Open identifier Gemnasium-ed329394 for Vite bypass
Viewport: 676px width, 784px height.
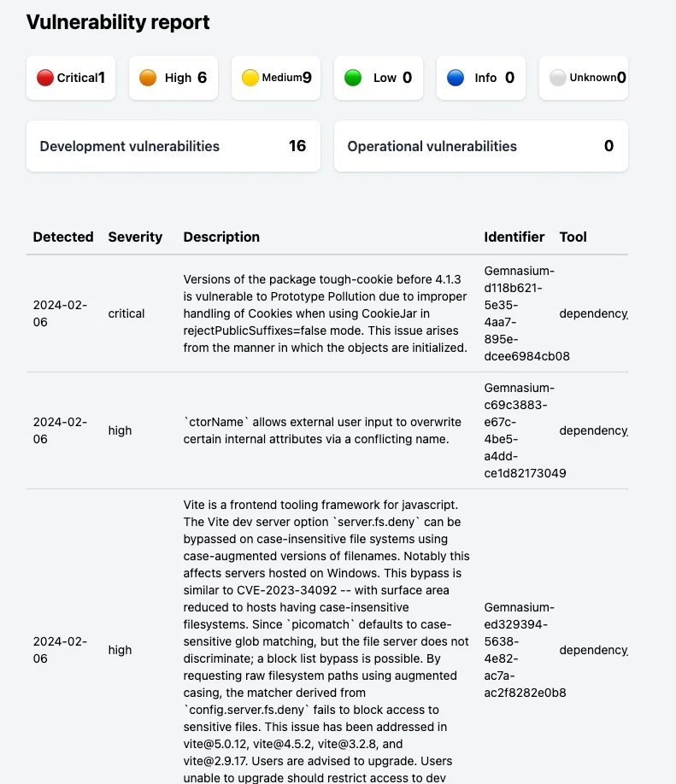(519, 650)
